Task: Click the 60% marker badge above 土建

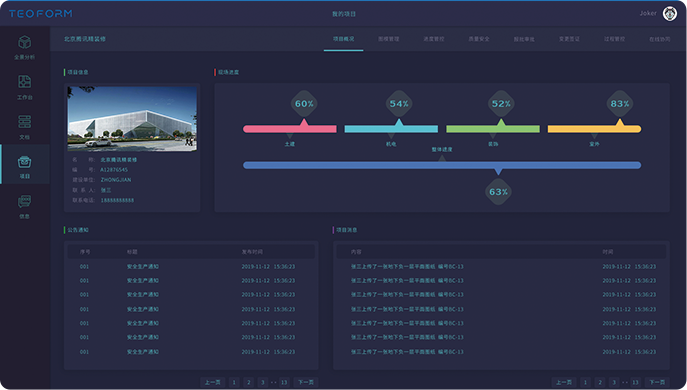Action: [x=304, y=104]
